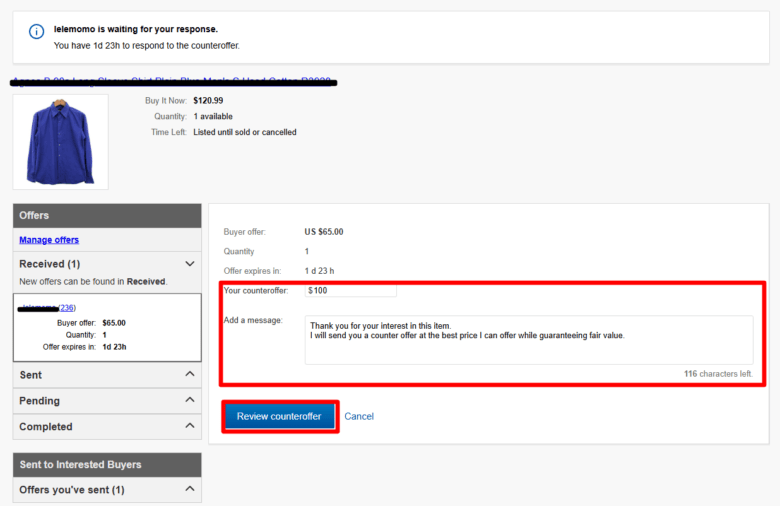Expand the Pending section chevron

click(x=189, y=400)
